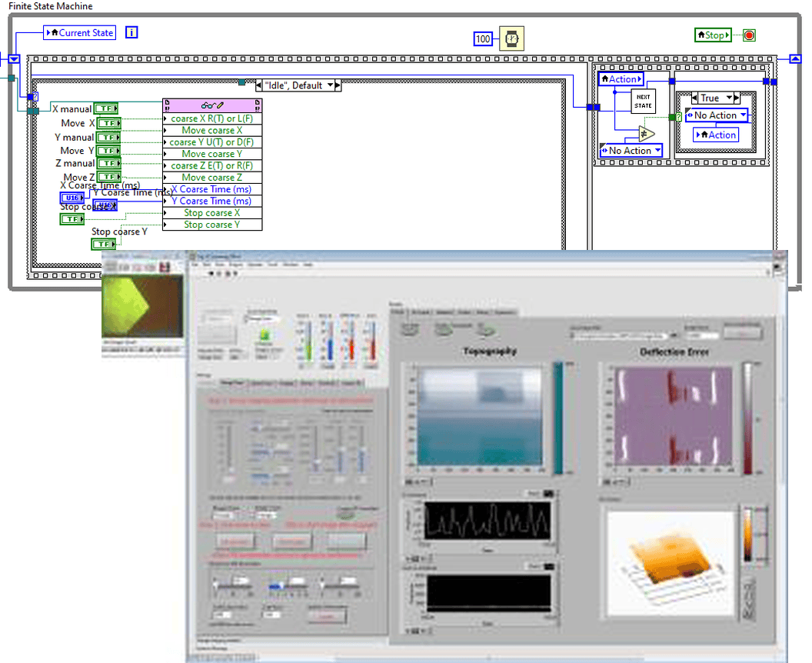
Task: Open the True case selector dropdown
Action: (729, 98)
